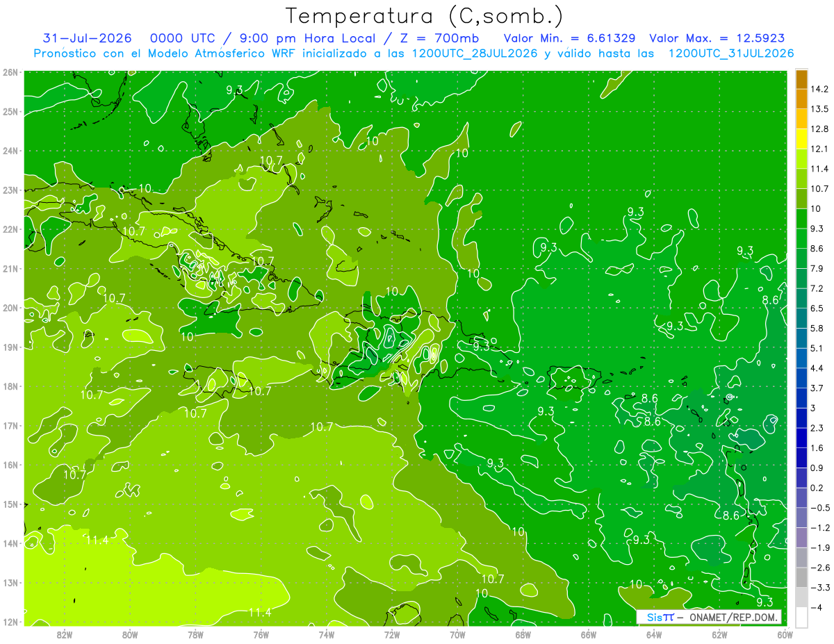Click the legend value "12.1"

coord(820,149)
